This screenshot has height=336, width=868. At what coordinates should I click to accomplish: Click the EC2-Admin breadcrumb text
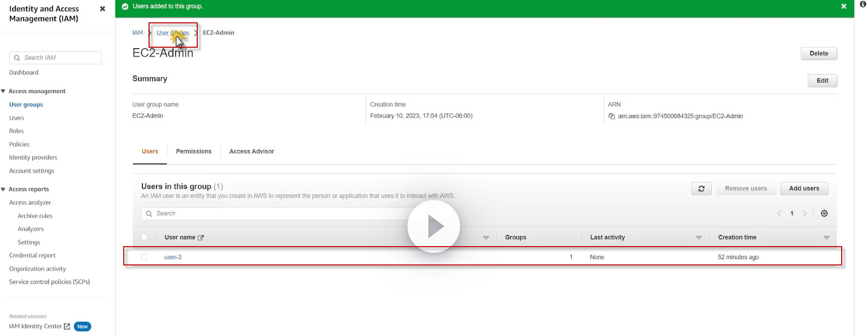coord(219,32)
